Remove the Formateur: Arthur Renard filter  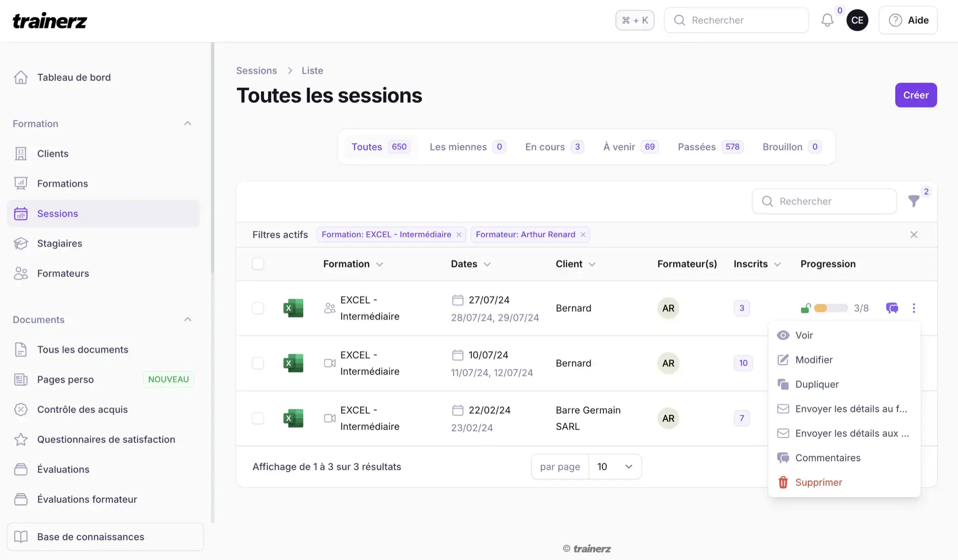[x=583, y=235]
